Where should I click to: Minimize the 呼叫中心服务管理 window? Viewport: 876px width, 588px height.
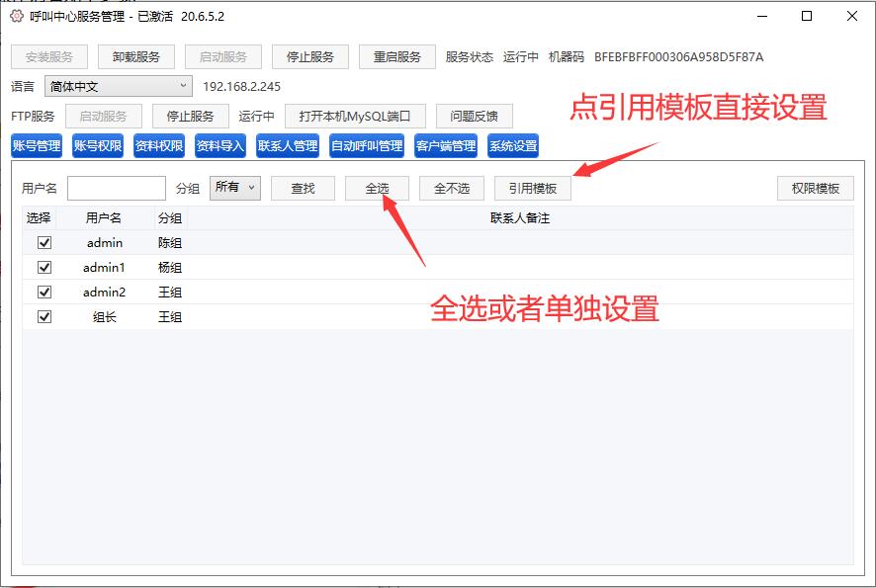click(762, 16)
